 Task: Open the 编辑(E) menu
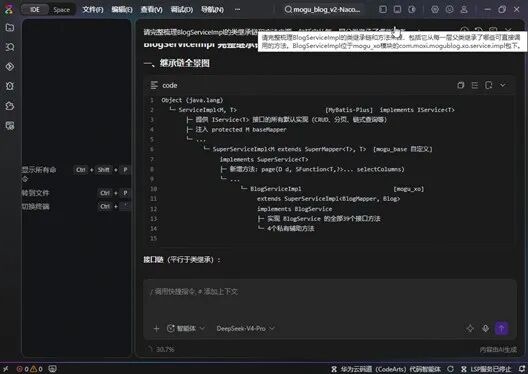pos(122,10)
